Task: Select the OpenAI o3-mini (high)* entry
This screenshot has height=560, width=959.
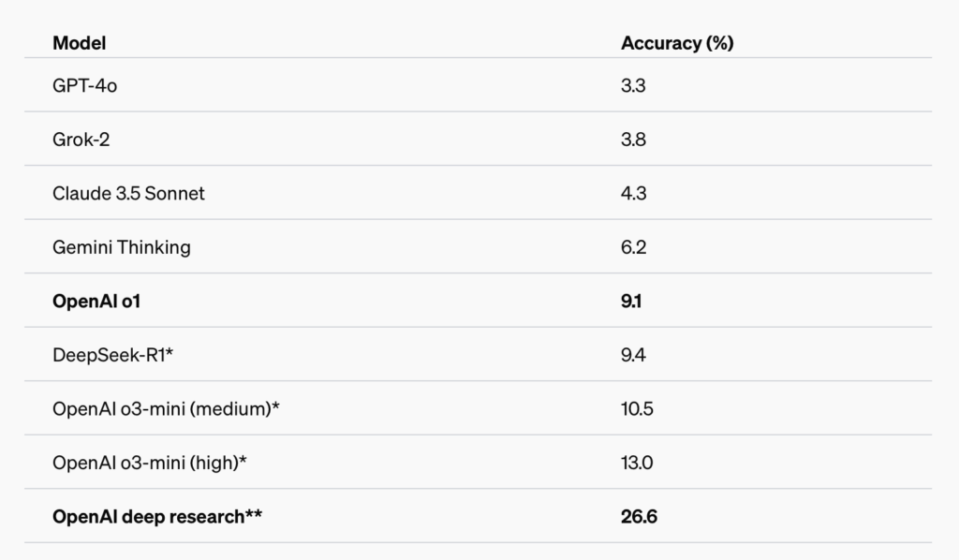Action: point(149,463)
